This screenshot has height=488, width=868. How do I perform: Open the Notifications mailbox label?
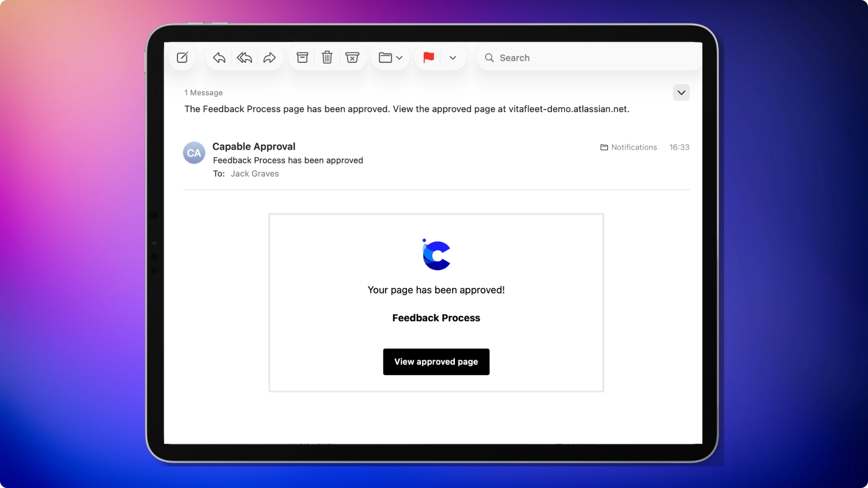[629, 147]
